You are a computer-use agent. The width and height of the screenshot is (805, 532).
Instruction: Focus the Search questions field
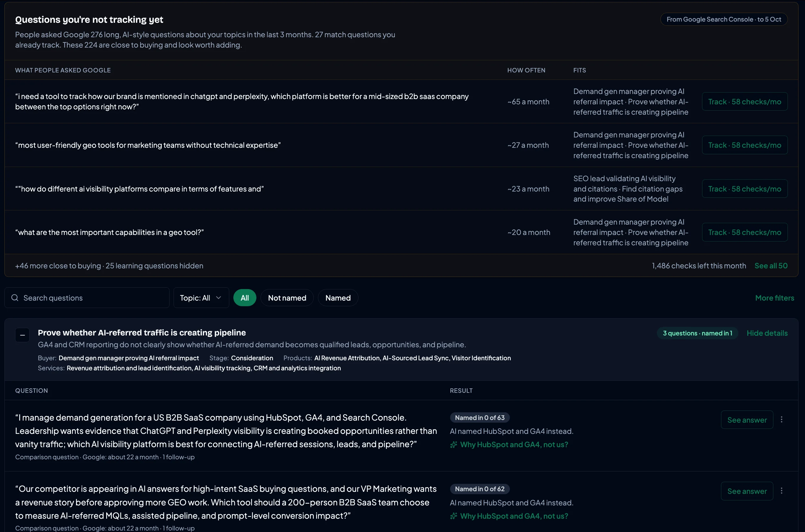click(x=87, y=298)
